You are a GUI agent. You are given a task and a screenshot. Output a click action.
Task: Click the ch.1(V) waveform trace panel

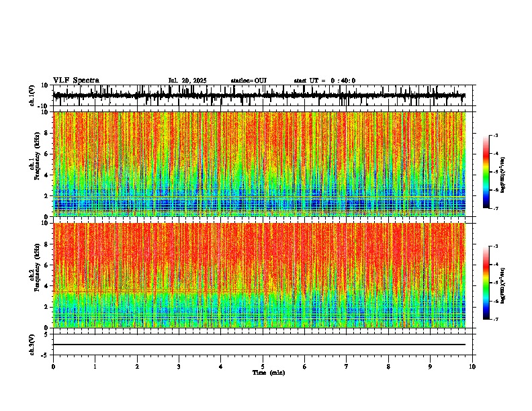[x=263, y=95]
